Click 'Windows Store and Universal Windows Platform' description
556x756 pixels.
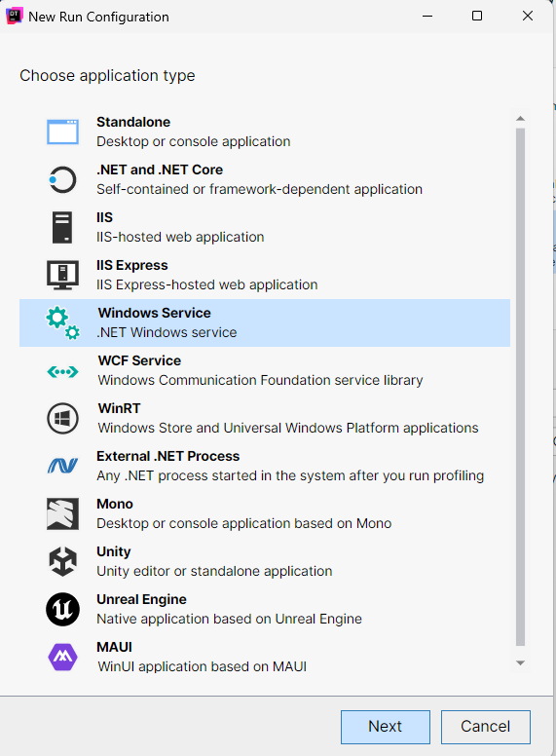(288, 428)
